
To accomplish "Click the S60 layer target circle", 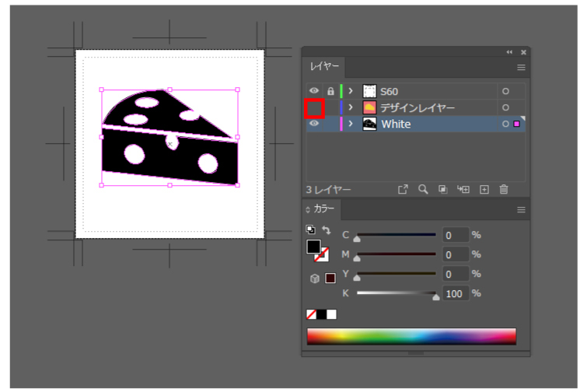I will tap(505, 91).
